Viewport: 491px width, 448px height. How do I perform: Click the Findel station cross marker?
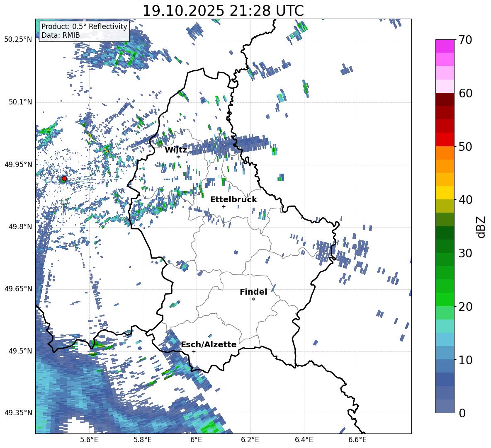[x=253, y=299]
